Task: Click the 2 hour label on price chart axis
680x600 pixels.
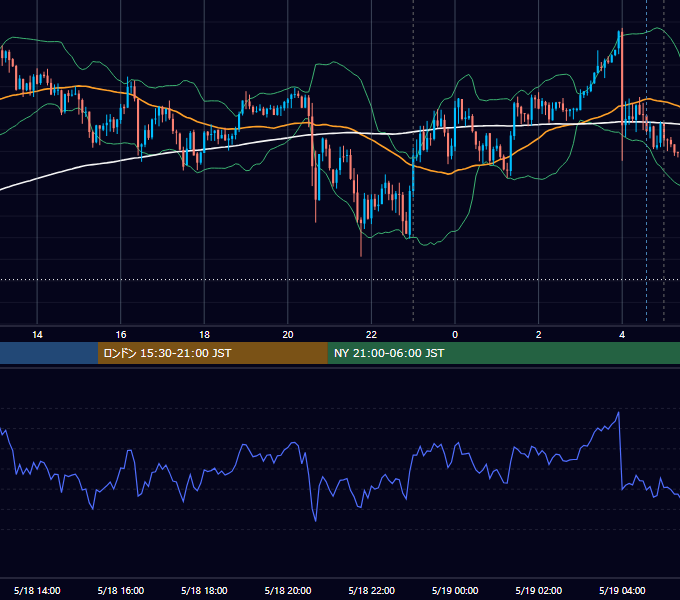Action: (539, 335)
